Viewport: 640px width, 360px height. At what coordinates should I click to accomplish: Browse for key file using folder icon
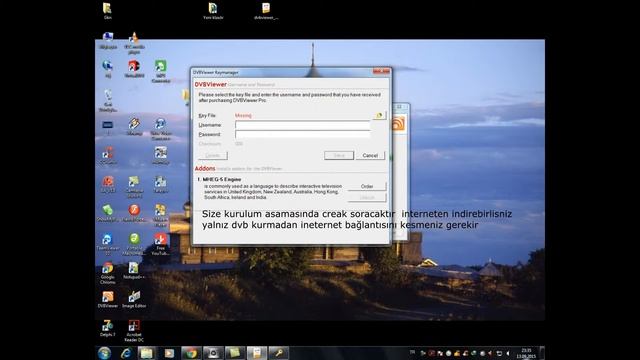click(x=379, y=116)
